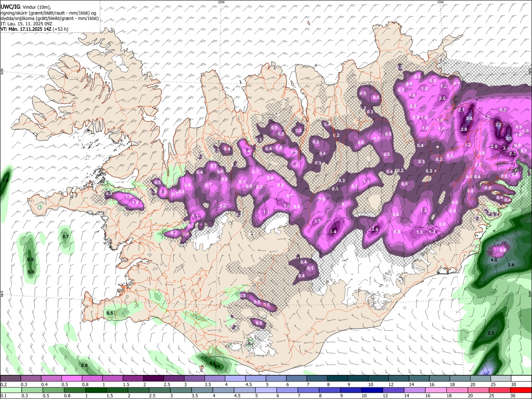Click the darkest purple swatch between upper 2 and 2.5
The width and height of the screenshot is (532, 399).
pyautogui.click(x=153, y=379)
